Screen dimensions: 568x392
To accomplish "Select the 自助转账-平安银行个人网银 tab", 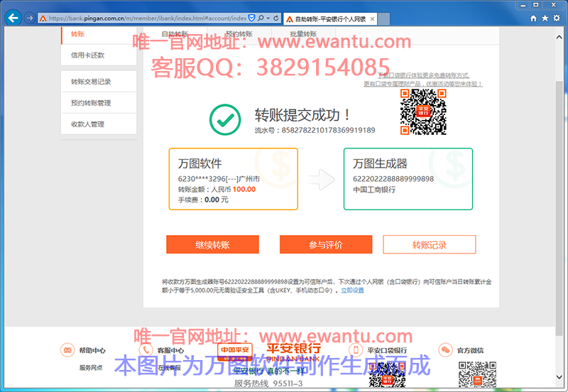I will (330, 19).
